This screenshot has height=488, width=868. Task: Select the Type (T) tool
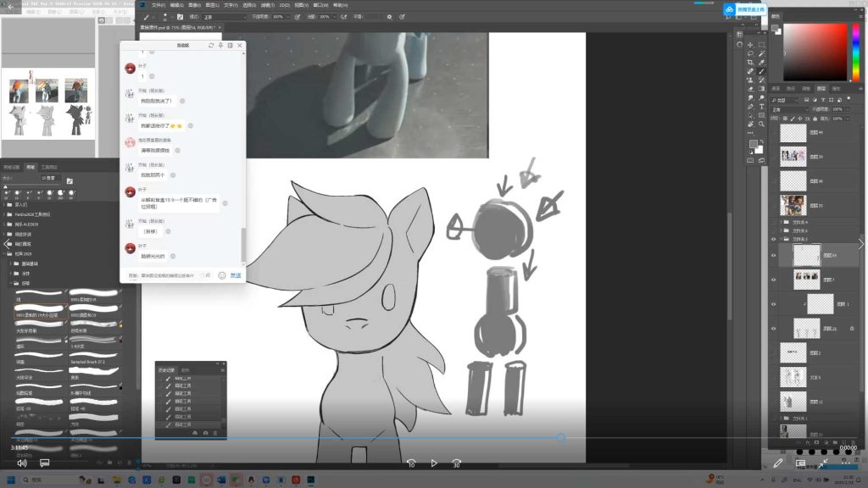point(762,108)
